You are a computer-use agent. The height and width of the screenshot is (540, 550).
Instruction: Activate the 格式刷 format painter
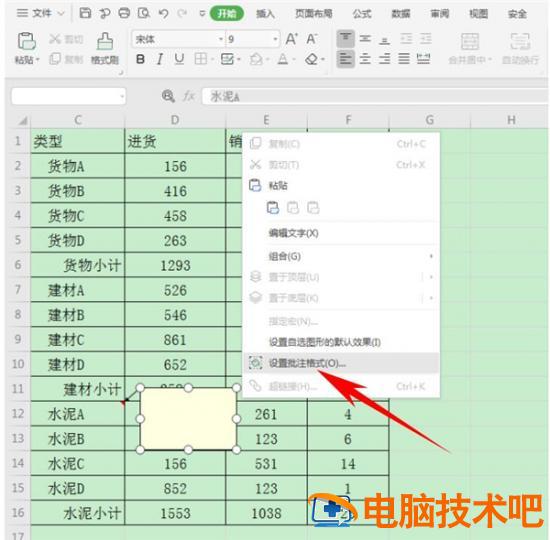click(105, 41)
